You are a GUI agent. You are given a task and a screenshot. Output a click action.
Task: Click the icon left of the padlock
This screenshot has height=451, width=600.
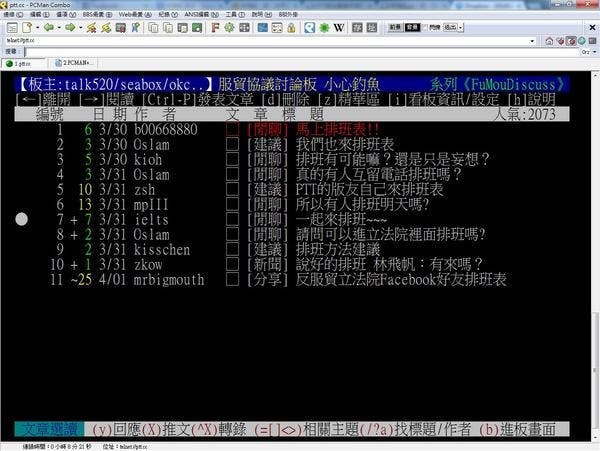click(277, 28)
